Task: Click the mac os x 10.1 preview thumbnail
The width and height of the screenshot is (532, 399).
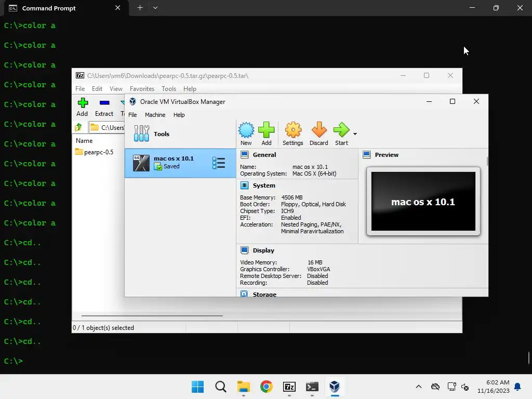Action: 423,201
